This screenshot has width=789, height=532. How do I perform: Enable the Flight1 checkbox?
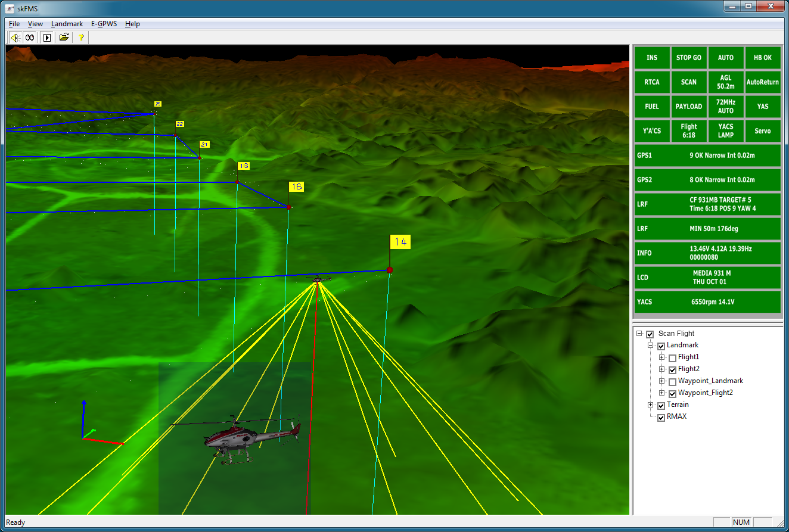click(x=672, y=358)
